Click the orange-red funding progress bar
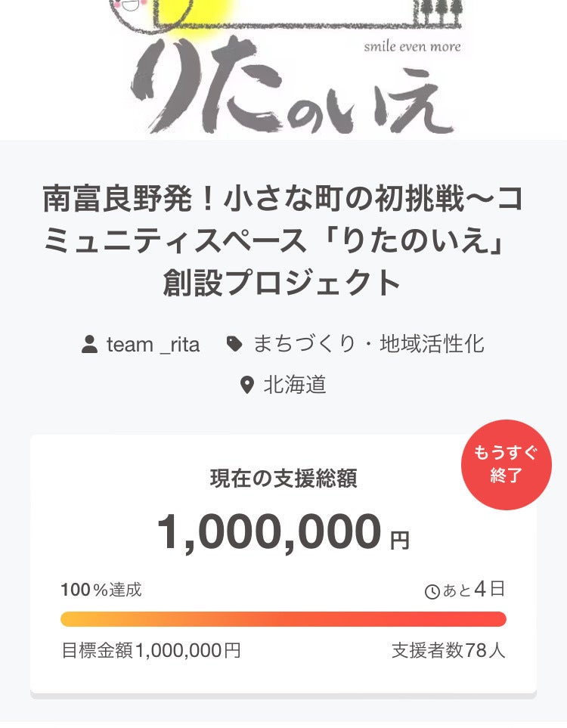 coord(283,619)
